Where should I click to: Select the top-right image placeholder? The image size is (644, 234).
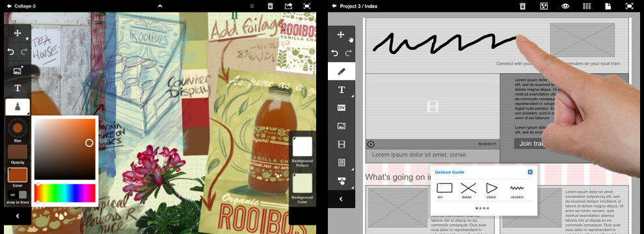(x=582, y=40)
